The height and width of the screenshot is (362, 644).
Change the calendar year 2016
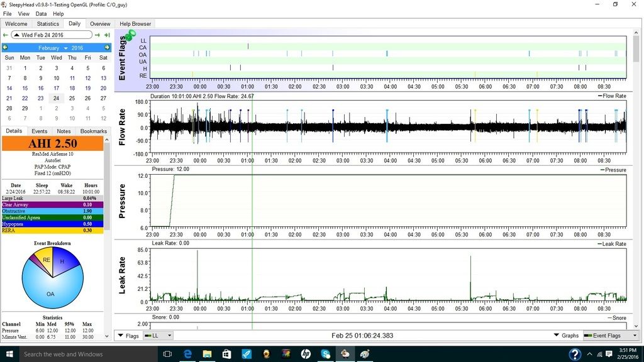point(77,48)
